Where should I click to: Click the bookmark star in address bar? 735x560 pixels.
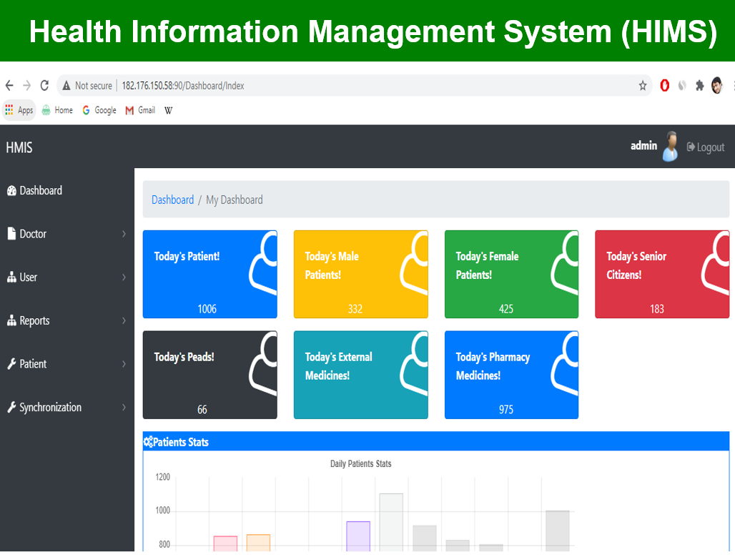[642, 86]
